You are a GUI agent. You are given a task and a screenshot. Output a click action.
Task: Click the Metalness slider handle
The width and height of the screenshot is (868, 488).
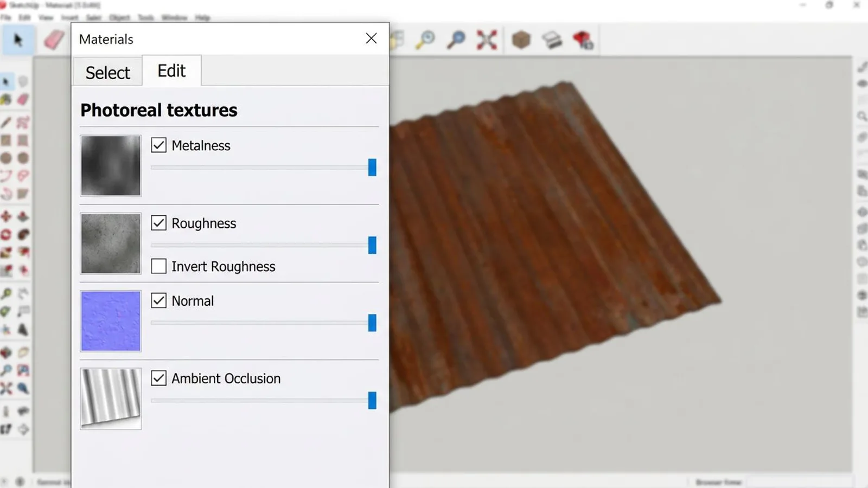coord(372,168)
